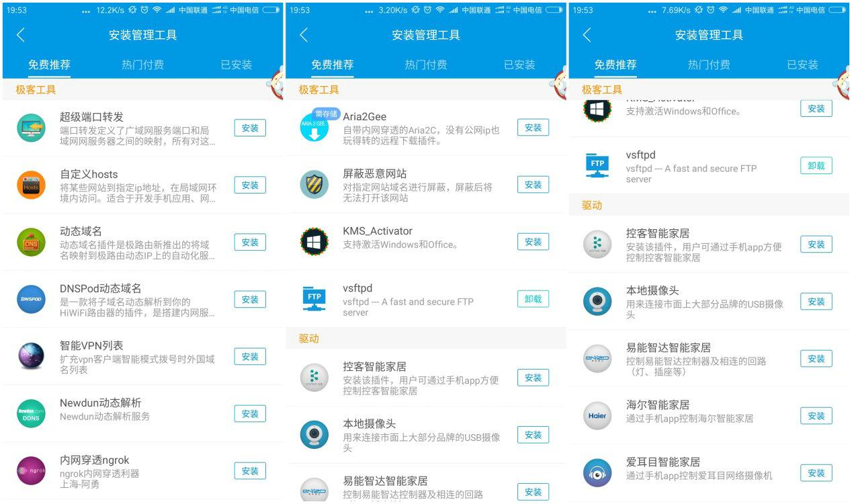
Task: Switch to the 已安装 tab
Action: point(236,65)
